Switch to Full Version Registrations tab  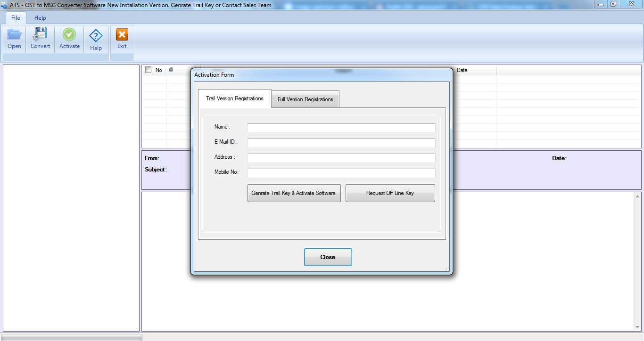pyautogui.click(x=305, y=99)
